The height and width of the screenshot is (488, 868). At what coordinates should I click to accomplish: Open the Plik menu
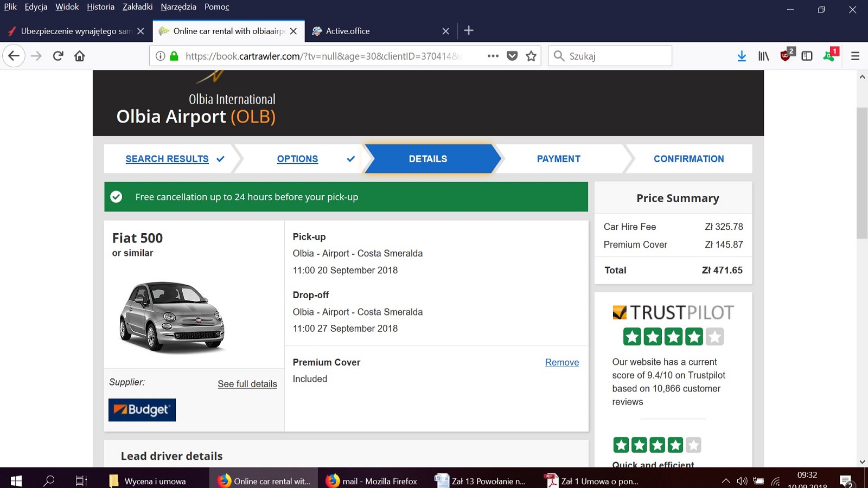tap(10, 7)
